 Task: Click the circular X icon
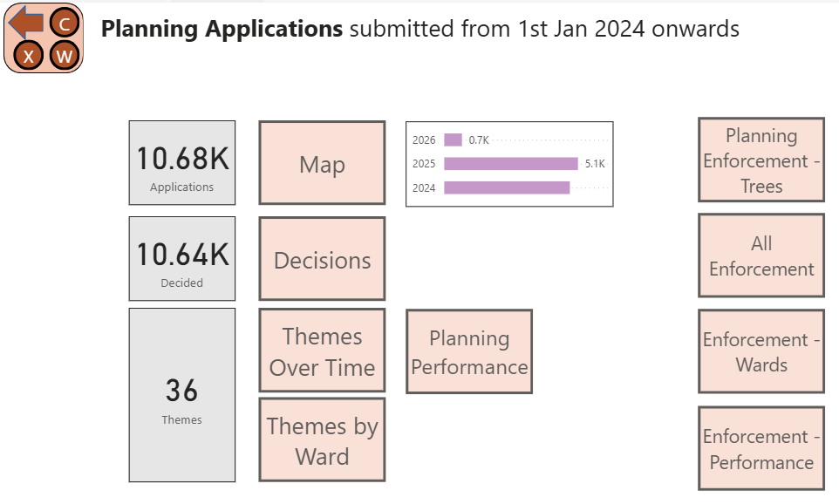[29, 57]
